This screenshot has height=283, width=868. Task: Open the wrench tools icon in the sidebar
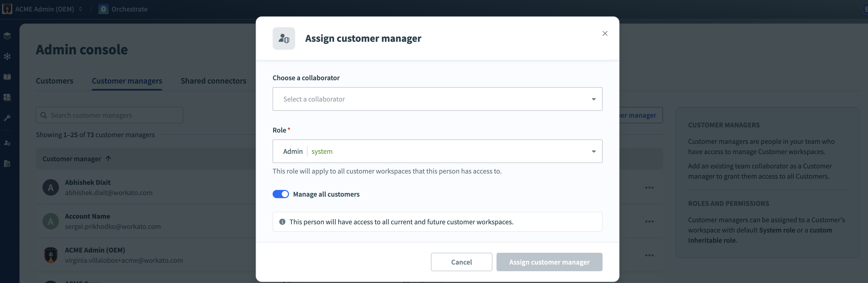[7, 117]
